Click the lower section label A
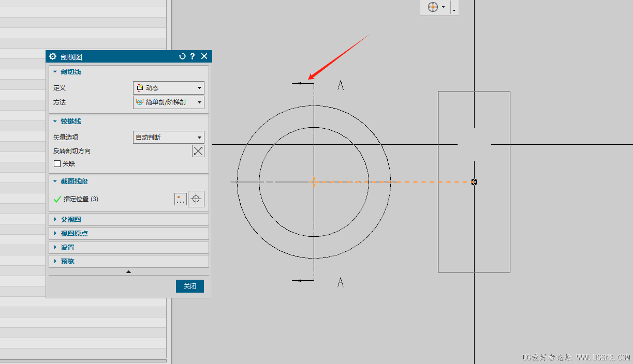This screenshot has width=633, height=364. (x=341, y=282)
